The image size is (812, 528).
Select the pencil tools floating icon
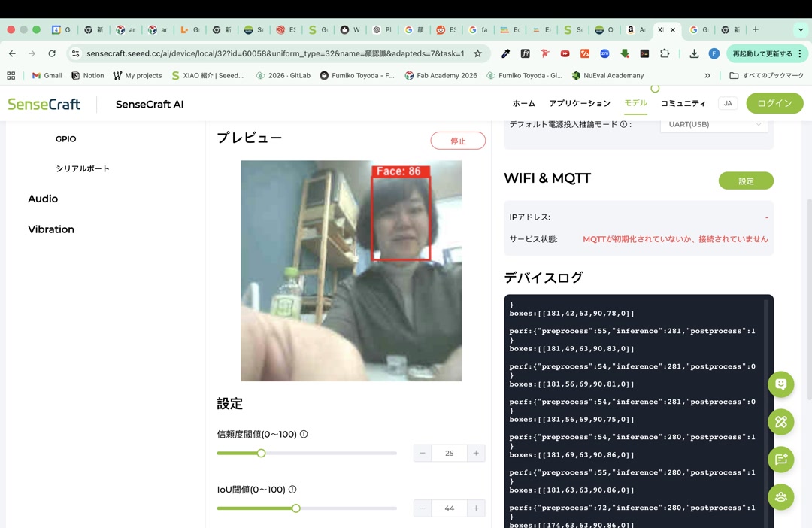780,422
